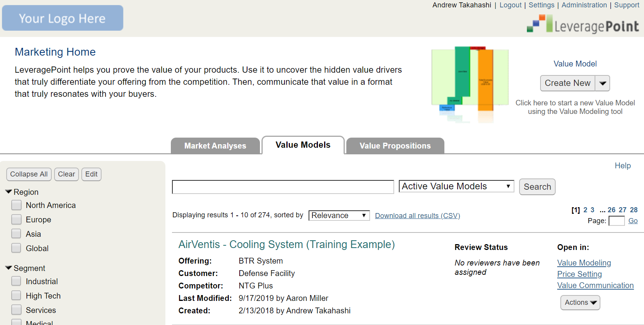Click the 'Defense Facility' customer value
The image size is (644, 325).
pyautogui.click(x=267, y=273)
